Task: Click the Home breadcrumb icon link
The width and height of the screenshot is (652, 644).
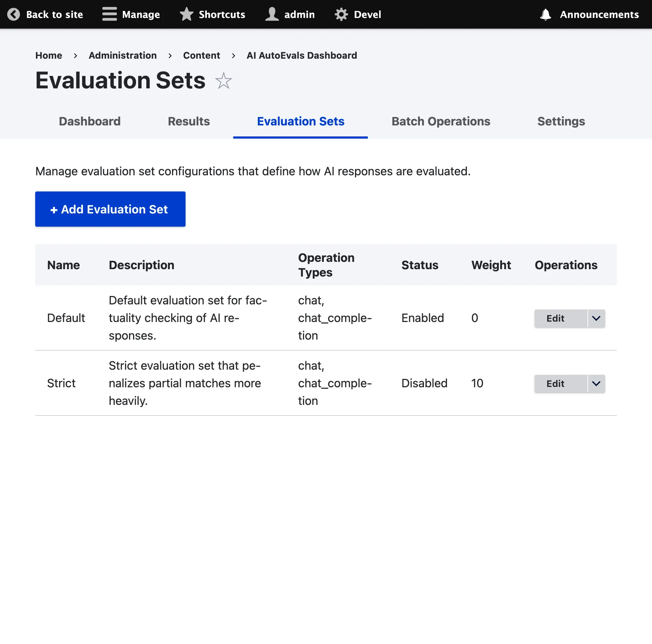Action: 48,55
